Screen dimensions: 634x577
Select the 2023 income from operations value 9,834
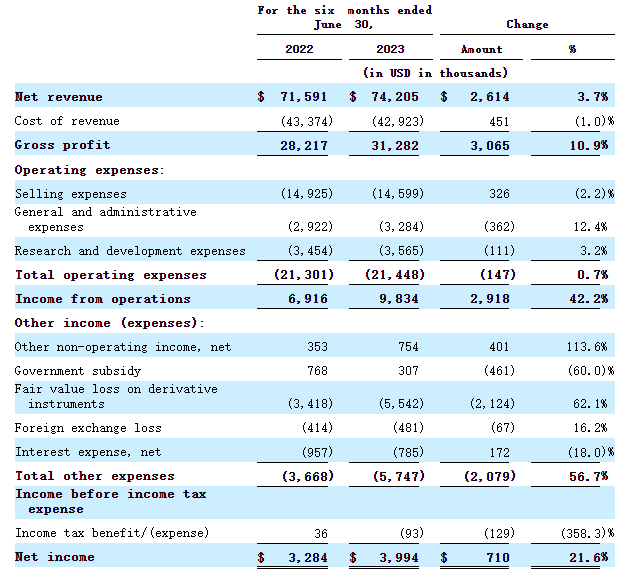[x=402, y=299]
